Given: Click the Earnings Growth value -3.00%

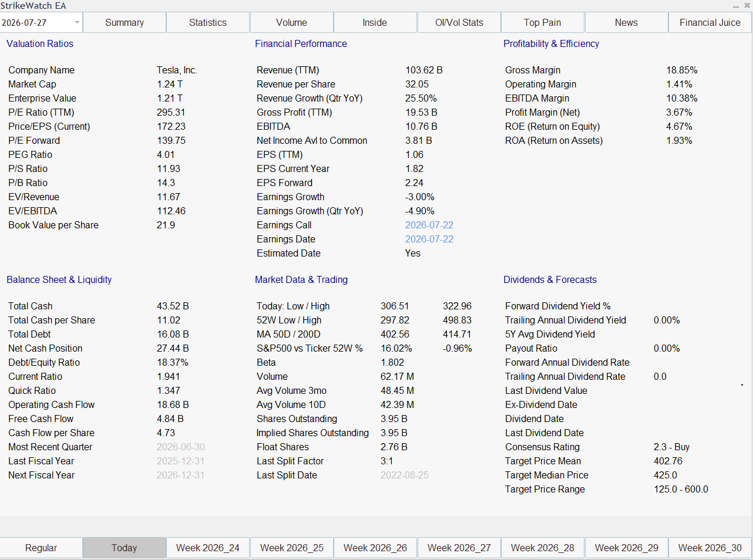Looking at the screenshot, I should pos(420,197).
